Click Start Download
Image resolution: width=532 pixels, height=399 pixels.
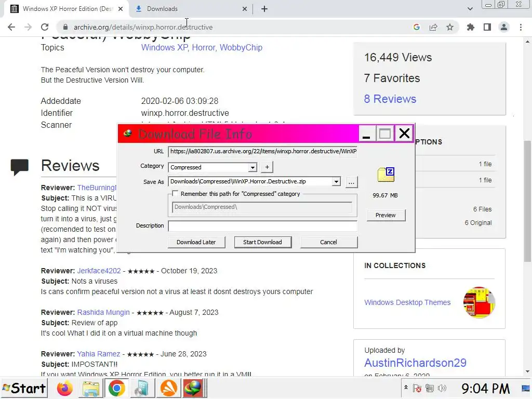tap(262, 242)
